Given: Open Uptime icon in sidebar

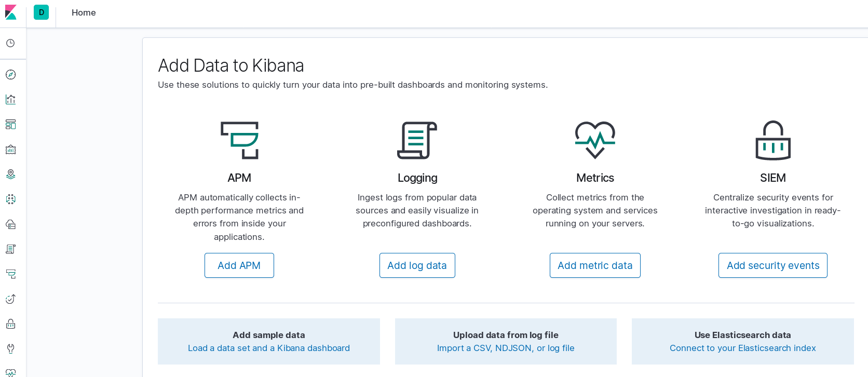Looking at the screenshot, I should click(10, 299).
